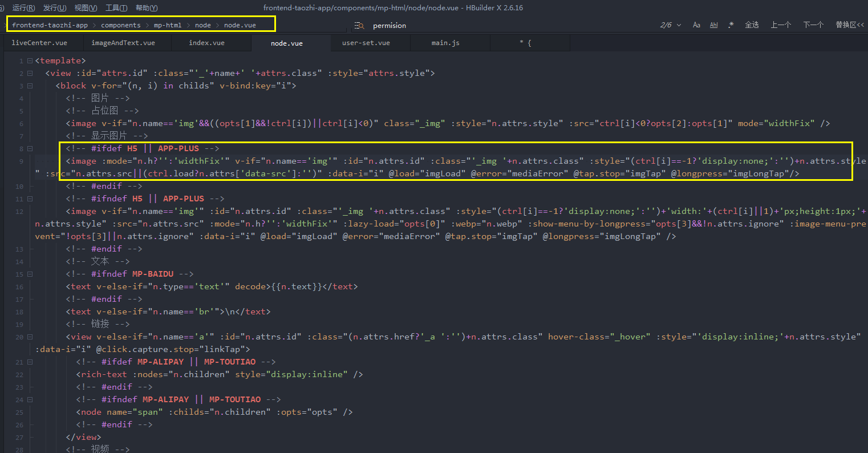
Task: Go to next match with 下一个
Action: click(x=813, y=25)
